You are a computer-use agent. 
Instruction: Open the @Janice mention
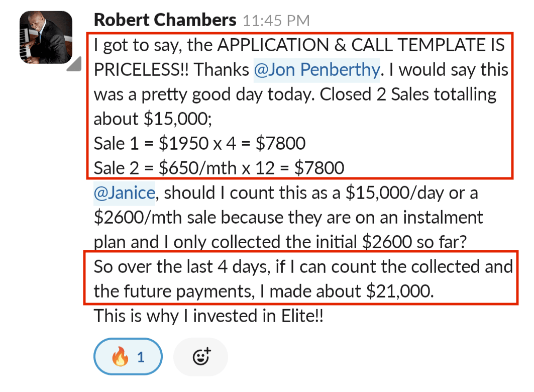(x=124, y=193)
